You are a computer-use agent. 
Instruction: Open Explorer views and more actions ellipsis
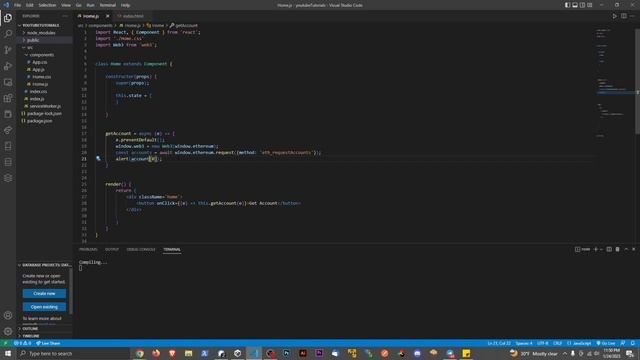click(65, 16)
